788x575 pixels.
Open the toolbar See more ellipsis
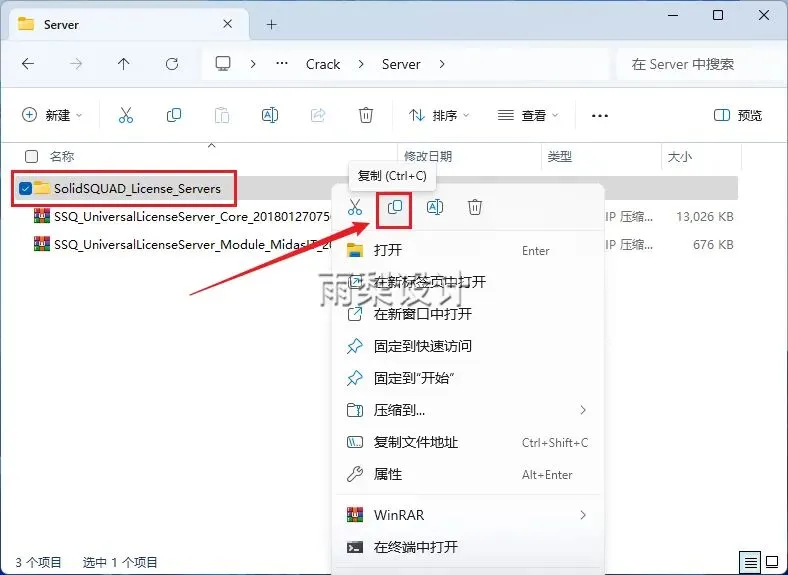pyautogui.click(x=600, y=116)
